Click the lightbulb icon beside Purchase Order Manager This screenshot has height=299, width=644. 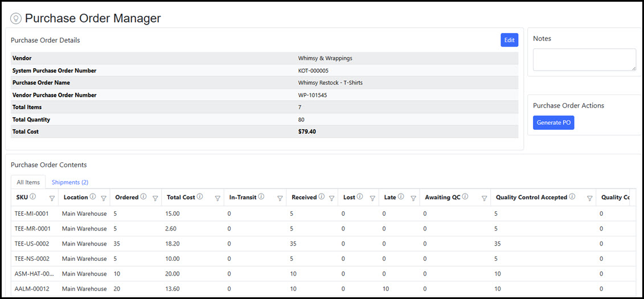pos(16,18)
